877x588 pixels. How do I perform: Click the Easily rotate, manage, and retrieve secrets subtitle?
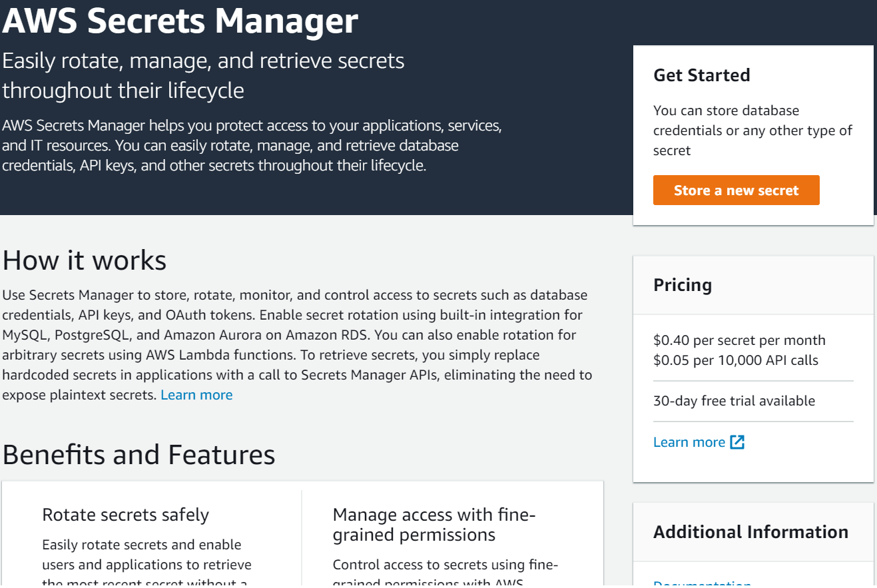pyautogui.click(x=203, y=75)
